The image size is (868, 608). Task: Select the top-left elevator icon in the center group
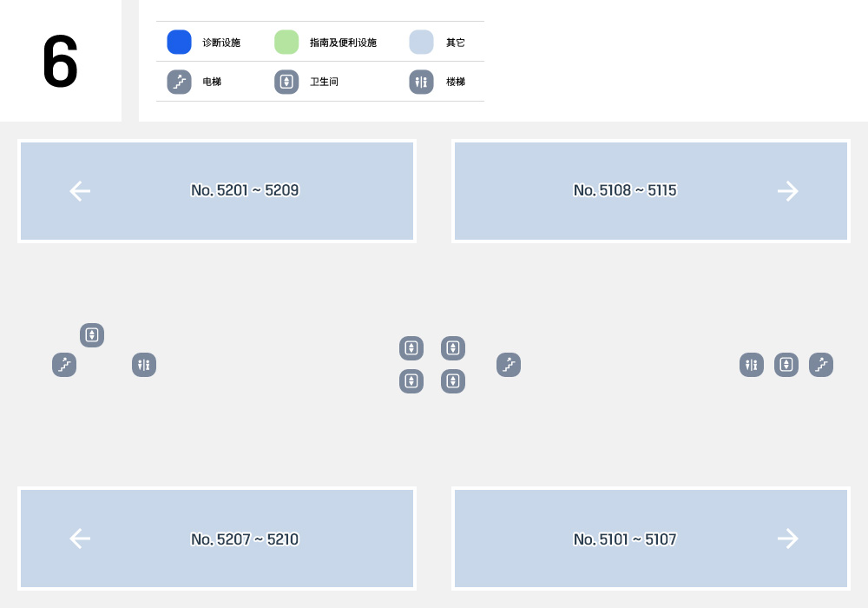(411, 348)
